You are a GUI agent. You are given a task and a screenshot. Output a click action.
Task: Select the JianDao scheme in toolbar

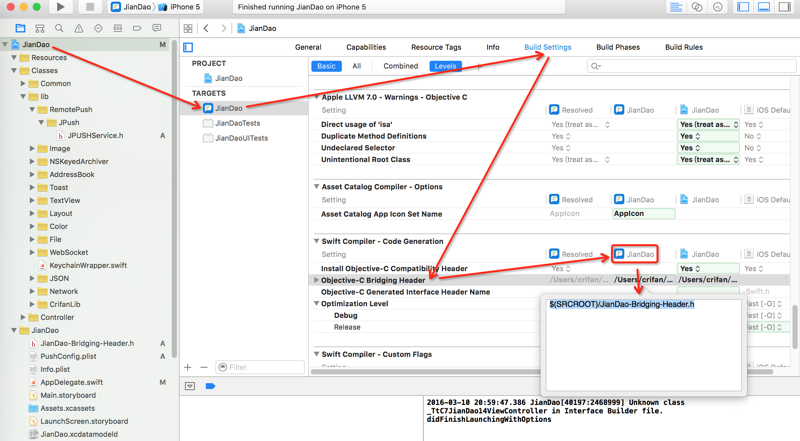[x=132, y=7]
